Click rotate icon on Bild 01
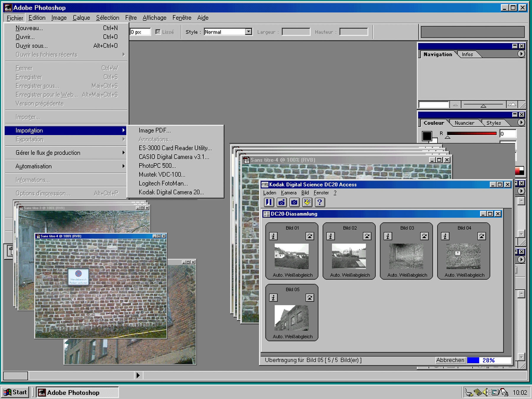 click(x=310, y=236)
